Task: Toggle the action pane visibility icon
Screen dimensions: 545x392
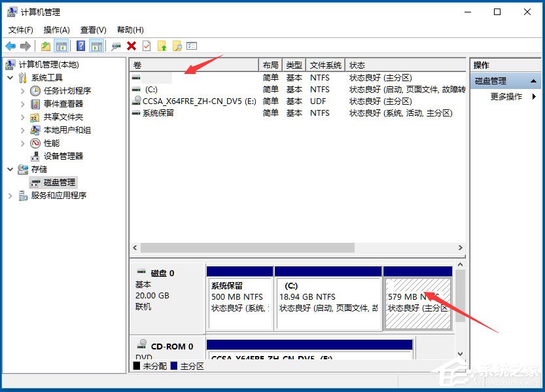Action: 96,46
